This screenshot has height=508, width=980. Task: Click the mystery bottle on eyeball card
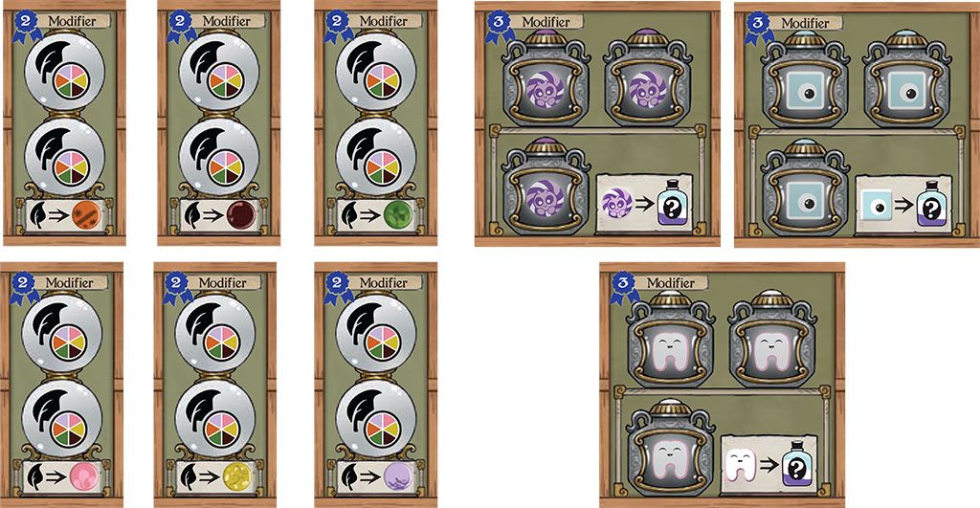pyautogui.click(x=930, y=203)
